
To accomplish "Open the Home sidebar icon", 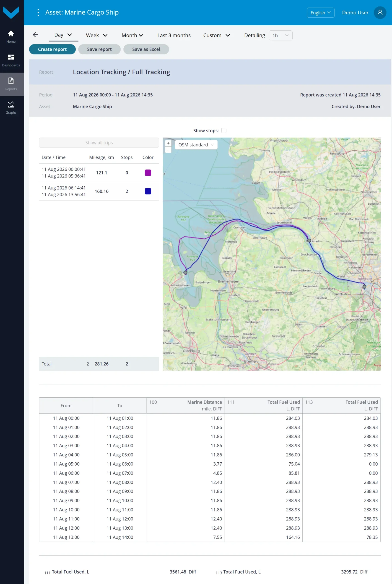I will (x=11, y=37).
